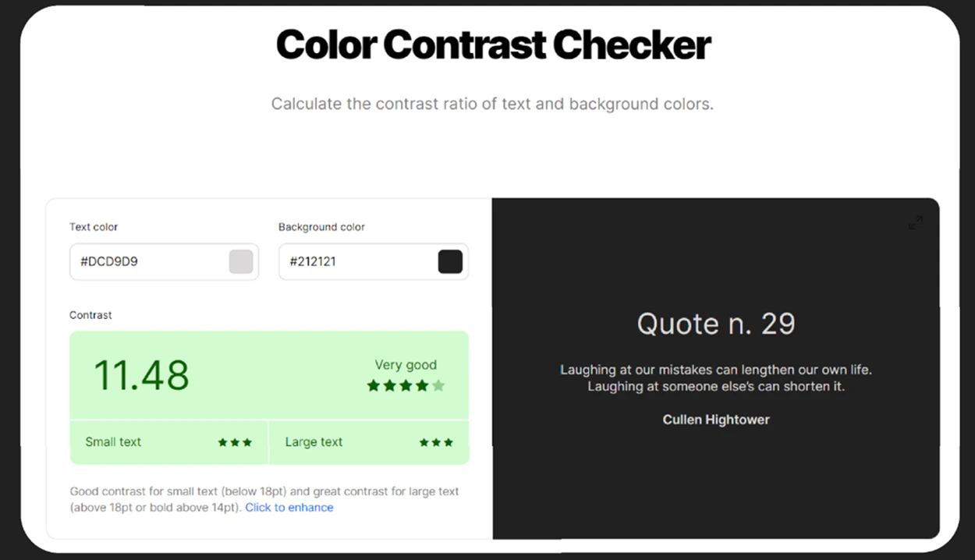Open the background color swatch picker
The height and width of the screenshot is (560, 975).
click(450, 261)
